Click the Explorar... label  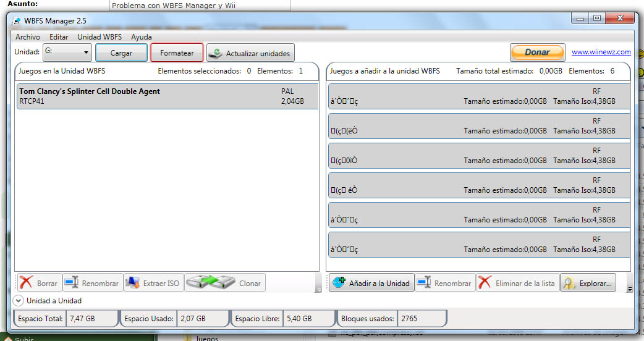tap(596, 284)
